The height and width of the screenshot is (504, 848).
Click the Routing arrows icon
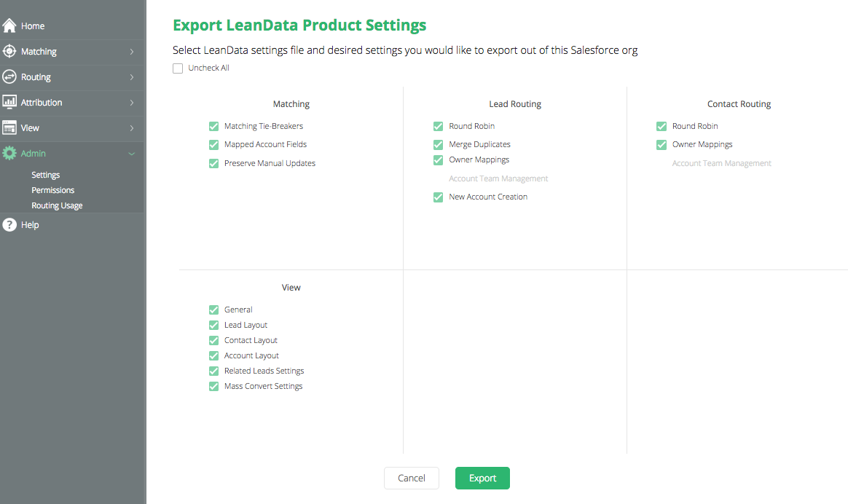pyautogui.click(x=9, y=76)
